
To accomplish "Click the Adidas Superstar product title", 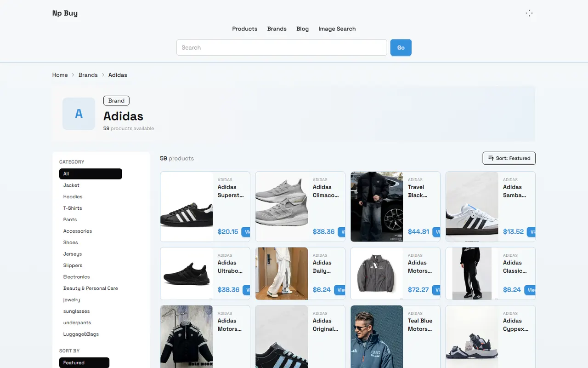I will click(x=231, y=191).
